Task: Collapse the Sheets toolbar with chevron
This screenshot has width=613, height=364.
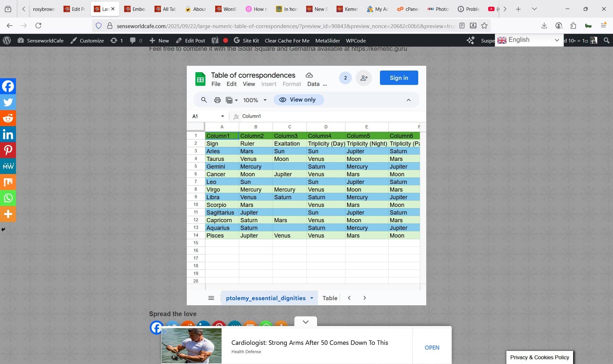Action: (x=408, y=100)
